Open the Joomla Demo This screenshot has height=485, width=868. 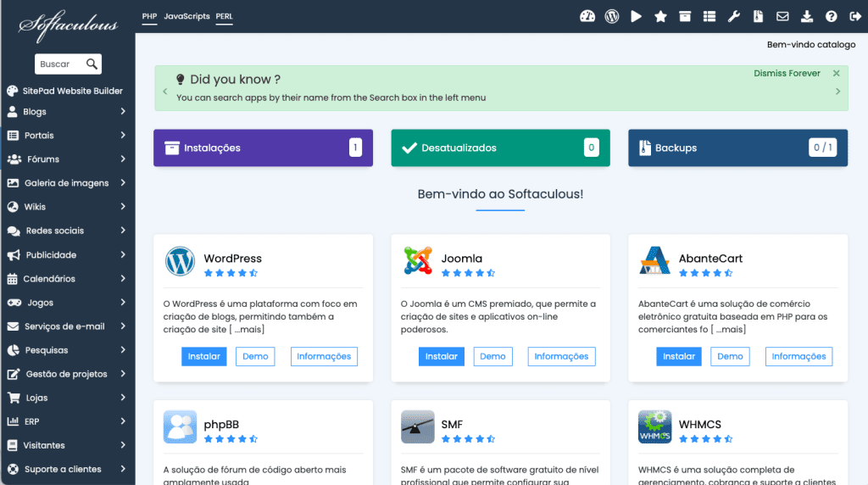point(492,357)
